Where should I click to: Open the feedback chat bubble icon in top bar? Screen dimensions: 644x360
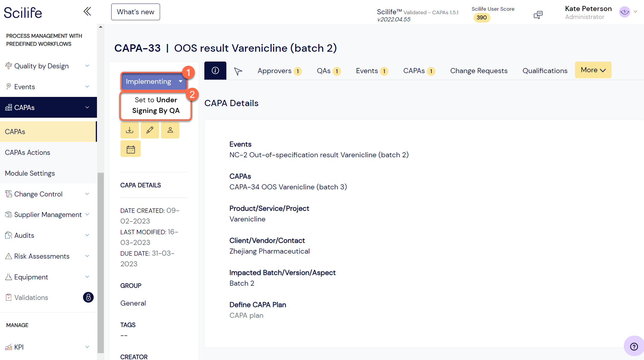pyautogui.click(x=538, y=15)
